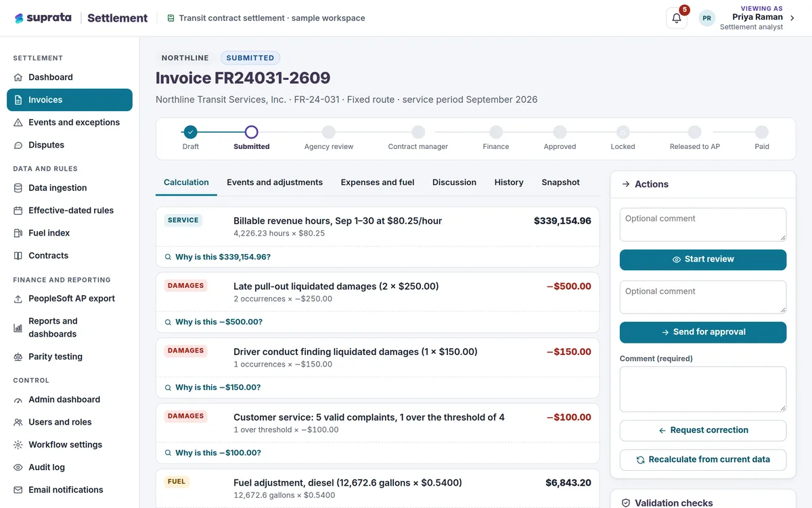Click the Invoice FR24031-2609 heading
This screenshot has width=812, height=508.
click(x=243, y=79)
